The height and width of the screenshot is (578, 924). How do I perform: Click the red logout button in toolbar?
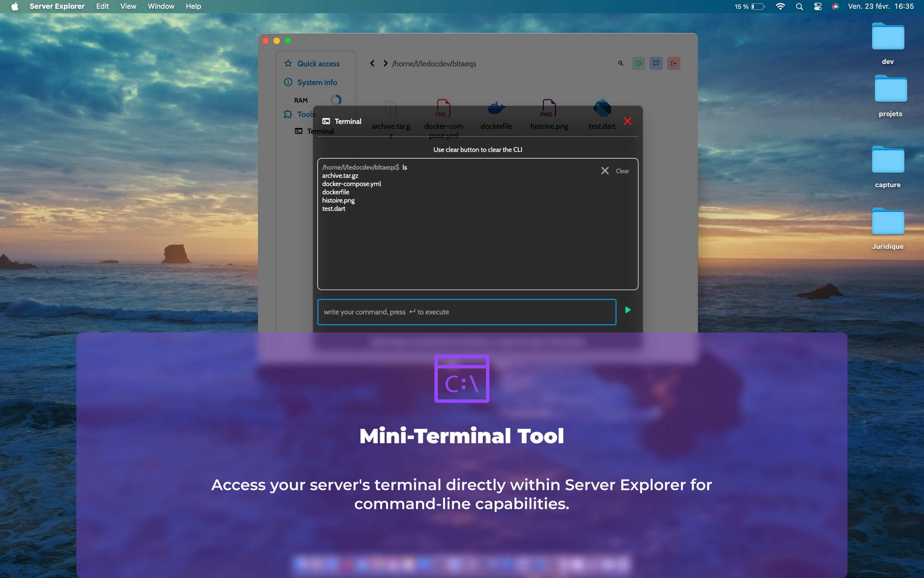pyautogui.click(x=673, y=64)
